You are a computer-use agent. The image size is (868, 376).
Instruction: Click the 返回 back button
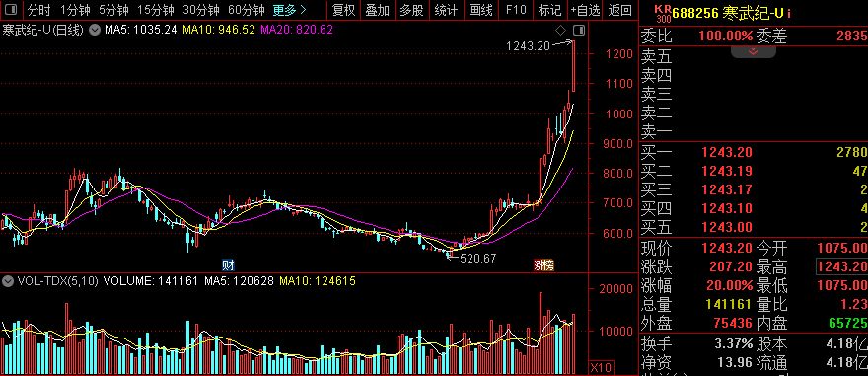click(x=619, y=10)
